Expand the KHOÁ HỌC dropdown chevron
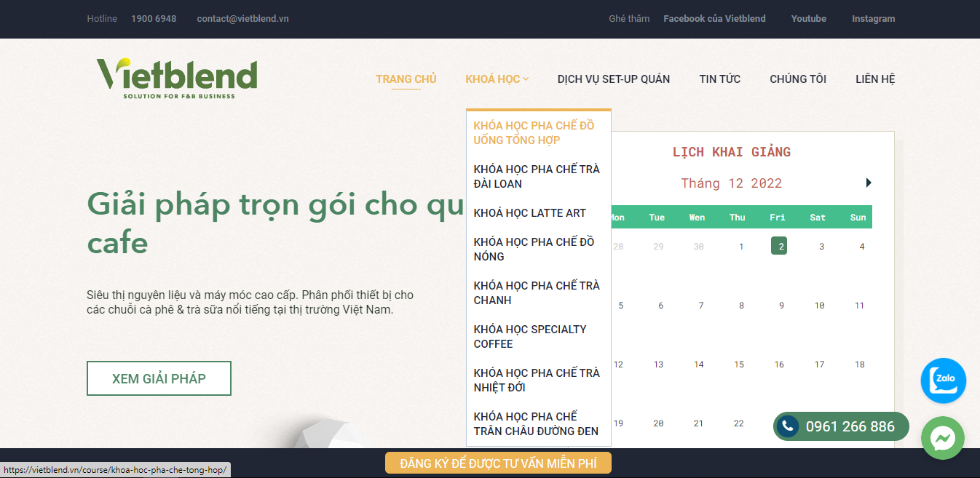Screen dimensions: 980x478 coord(526,79)
